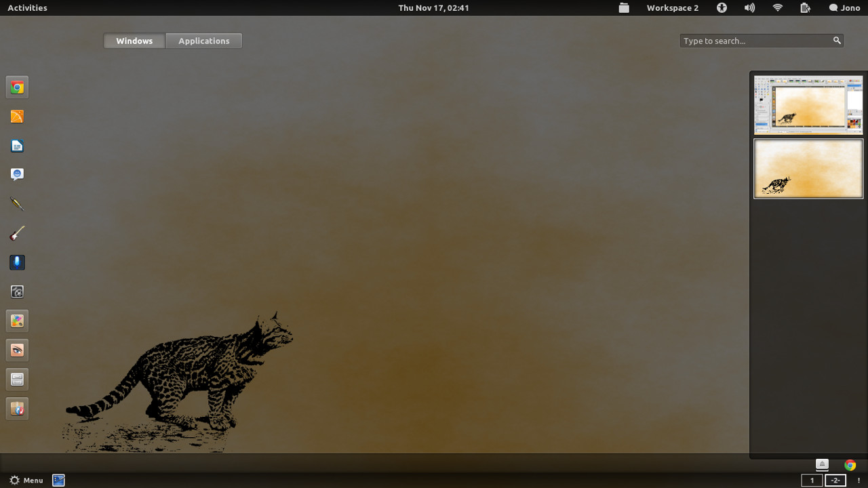The image size is (868, 488).
Task: Open Google Chrome from the dock
Action: coord(17,87)
